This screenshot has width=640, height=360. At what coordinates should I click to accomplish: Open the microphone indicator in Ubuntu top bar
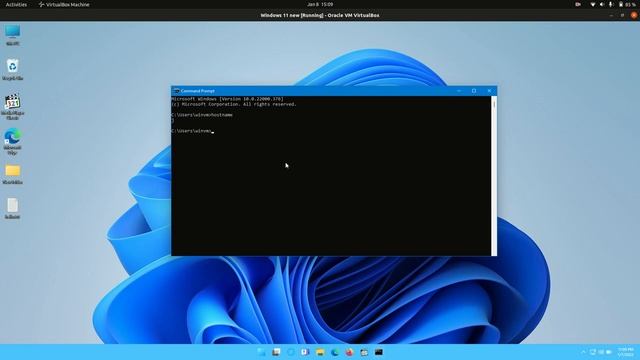point(611,4)
